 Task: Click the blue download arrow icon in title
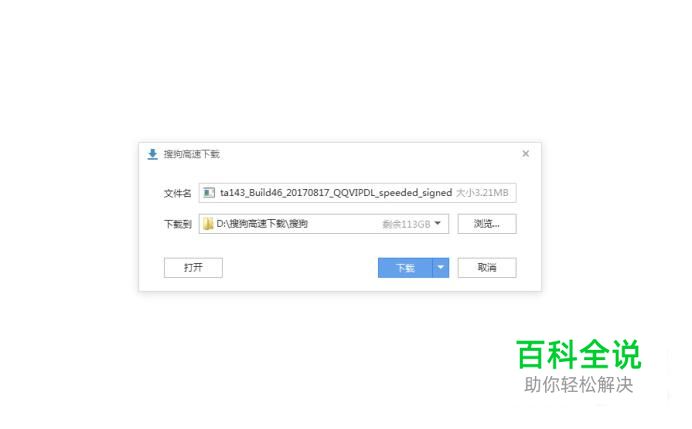tap(152, 154)
